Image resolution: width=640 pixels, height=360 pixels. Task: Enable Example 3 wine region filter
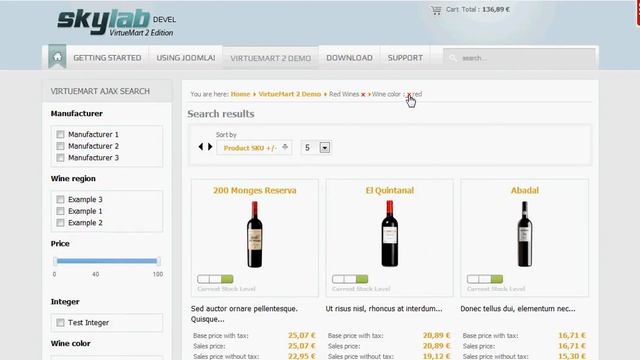60,199
